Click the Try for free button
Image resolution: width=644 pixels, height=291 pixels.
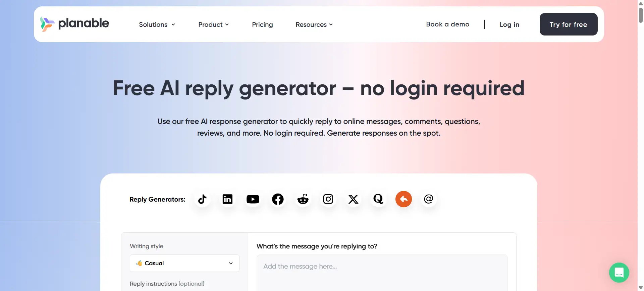569,24
